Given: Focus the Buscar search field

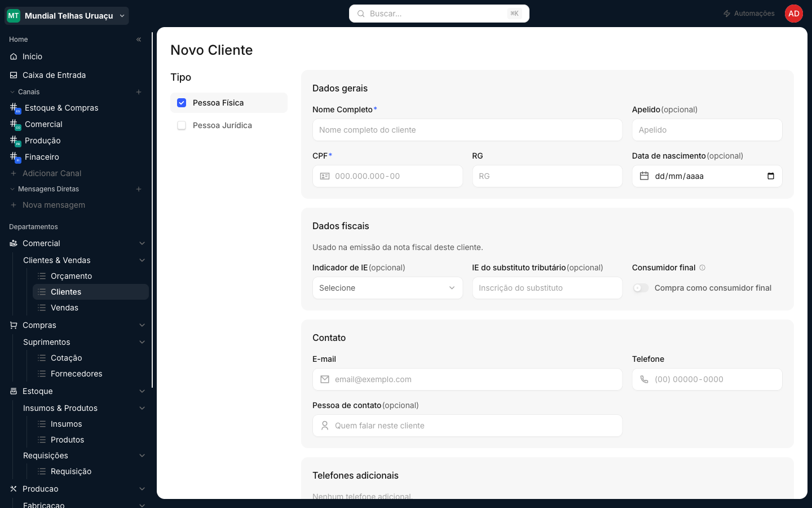Looking at the screenshot, I should [439, 14].
